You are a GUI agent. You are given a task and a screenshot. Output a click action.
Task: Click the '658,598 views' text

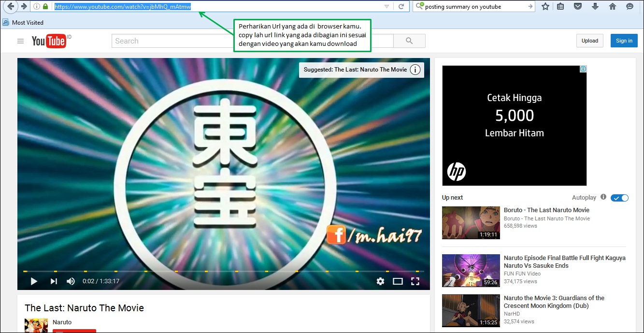(x=520, y=226)
